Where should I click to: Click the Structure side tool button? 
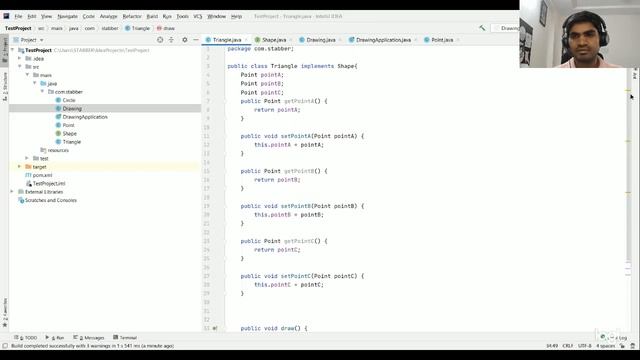[4, 87]
